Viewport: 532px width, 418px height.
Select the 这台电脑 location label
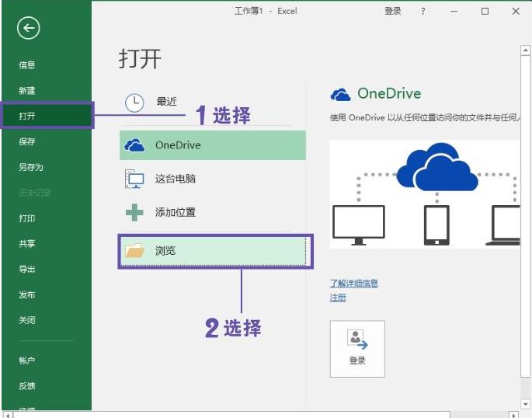[176, 179]
